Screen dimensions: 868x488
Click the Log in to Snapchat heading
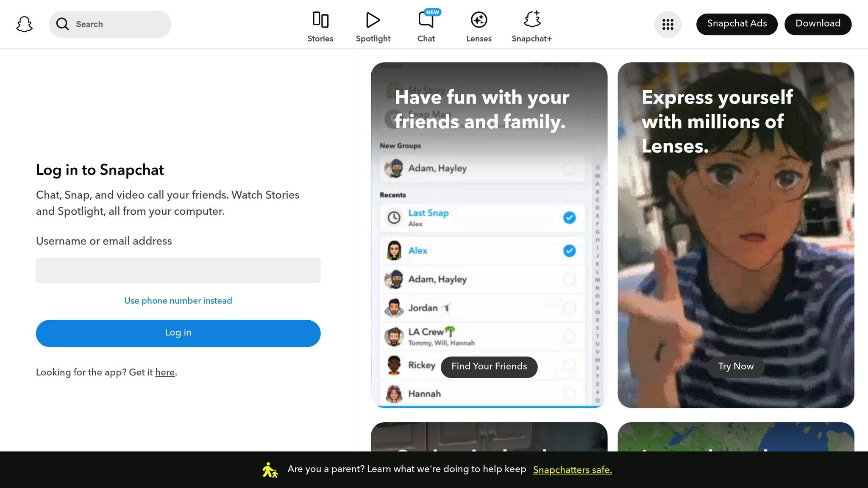(x=100, y=170)
